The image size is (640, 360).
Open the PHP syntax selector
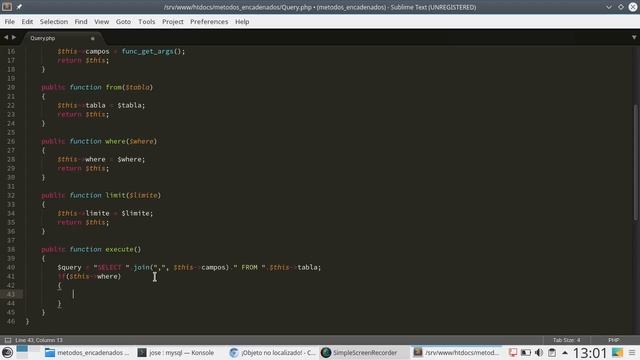pyautogui.click(x=613, y=340)
